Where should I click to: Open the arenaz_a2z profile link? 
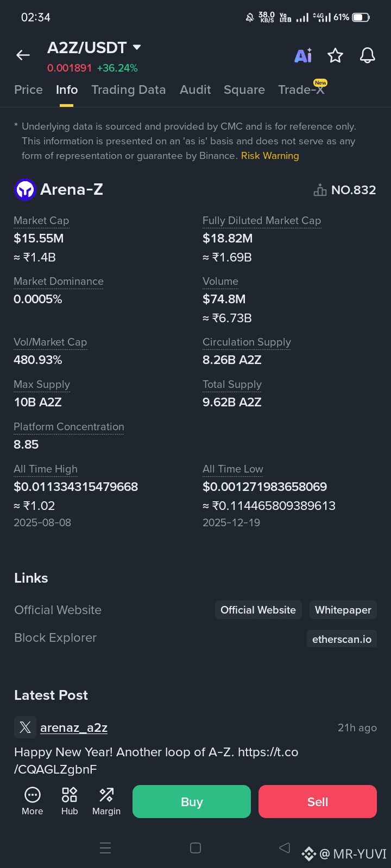(74, 727)
